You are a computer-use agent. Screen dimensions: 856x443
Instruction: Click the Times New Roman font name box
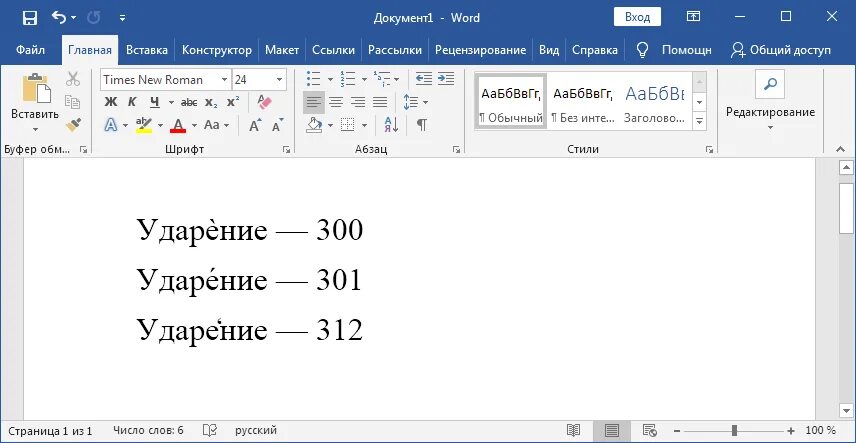[x=160, y=80]
